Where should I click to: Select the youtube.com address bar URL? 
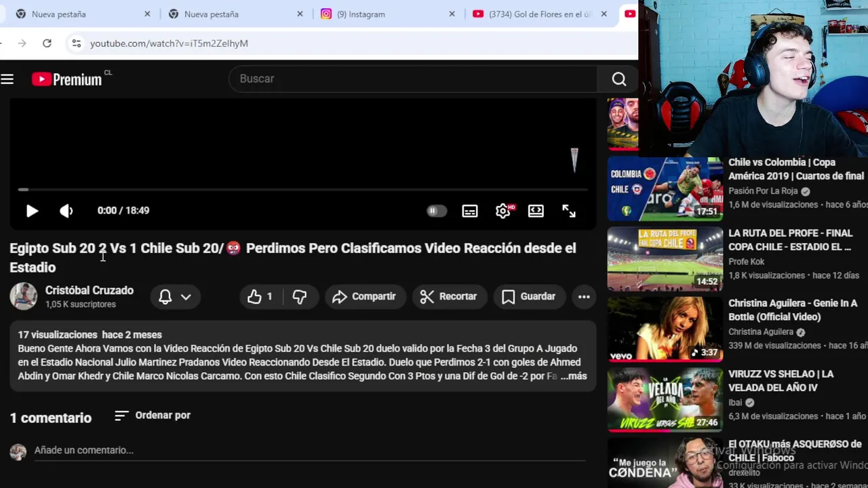[169, 43]
